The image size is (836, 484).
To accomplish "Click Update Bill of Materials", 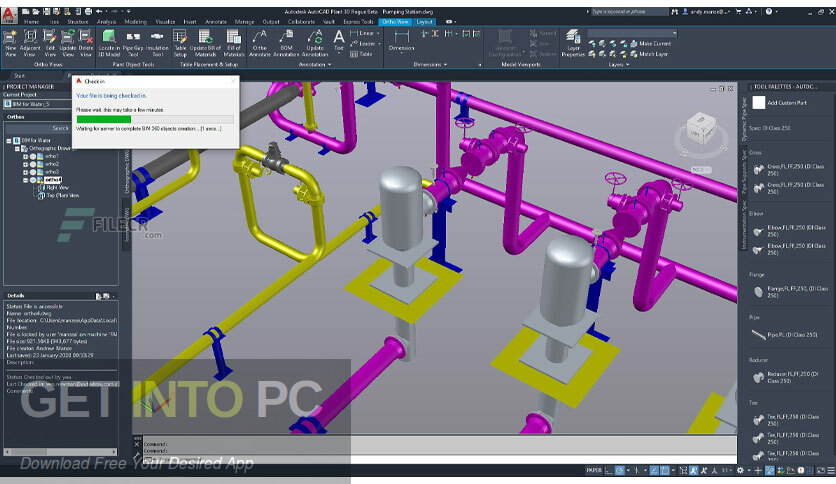I will [x=205, y=43].
